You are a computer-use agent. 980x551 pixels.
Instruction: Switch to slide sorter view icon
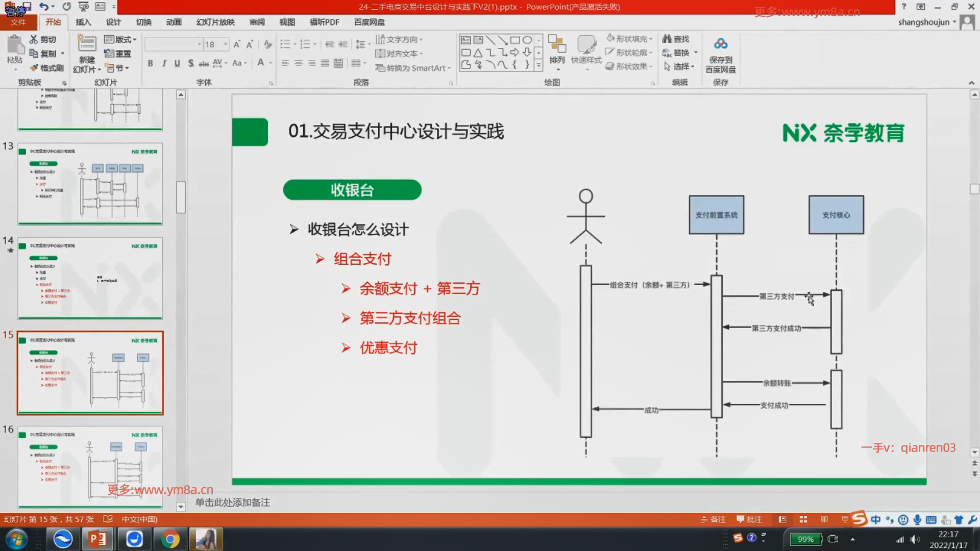pyautogui.click(x=803, y=519)
